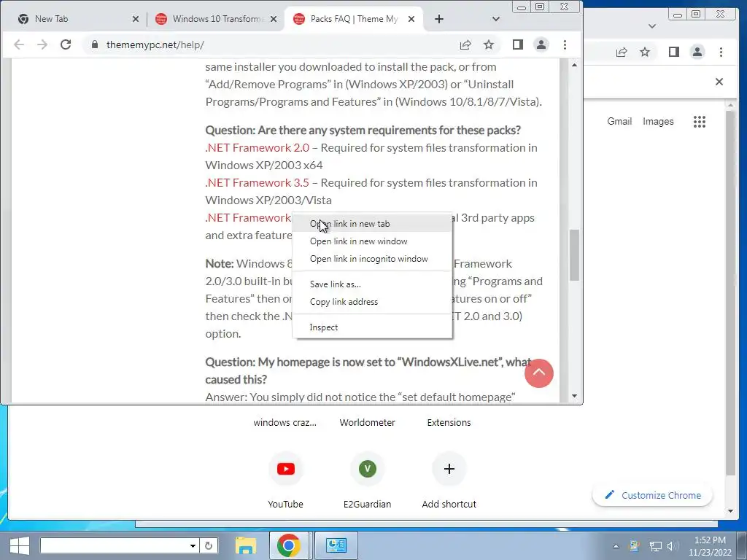Click the Customize Chrome button
Screen dimensions: 747x560
(x=652, y=495)
